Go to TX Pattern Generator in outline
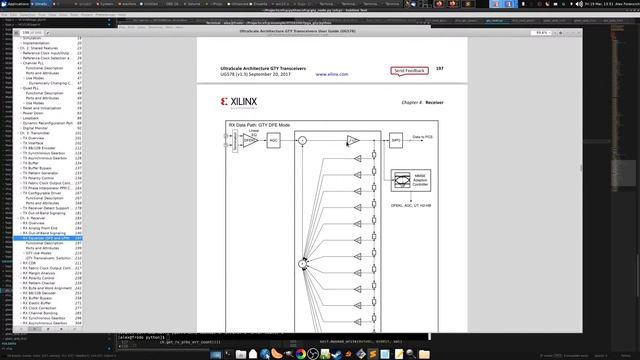This screenshot has width=640, height=360. [x=40, y=173]
